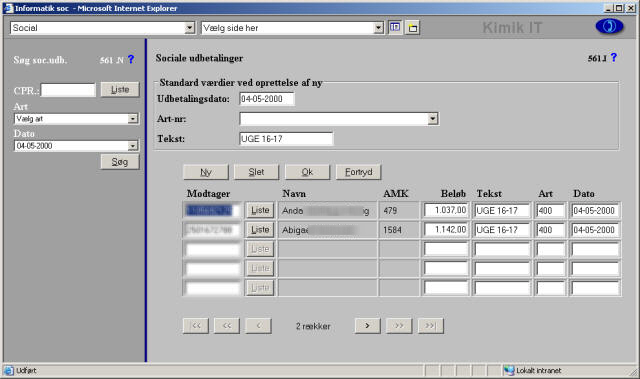Click AMK value 1584

pos(392,230)
